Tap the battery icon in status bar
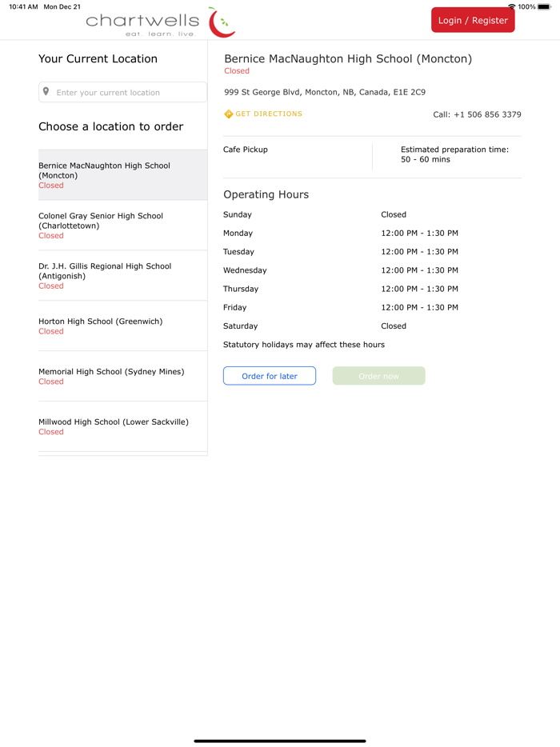The image size is (560, 747). 545,6
